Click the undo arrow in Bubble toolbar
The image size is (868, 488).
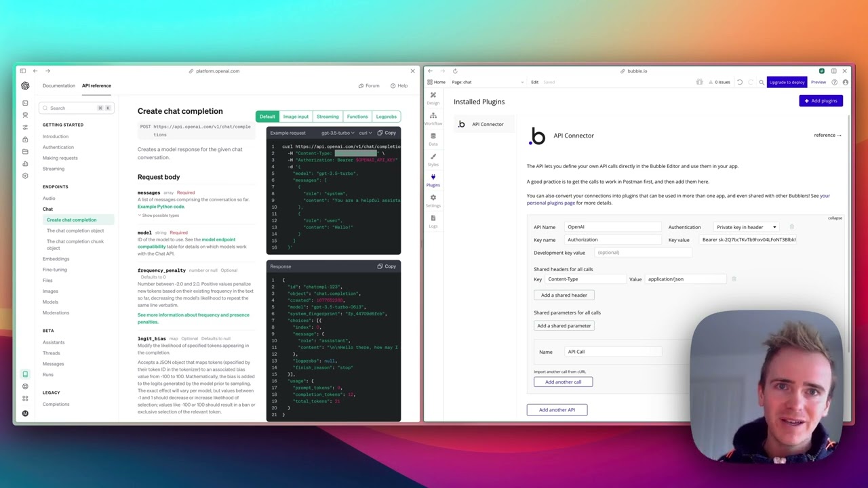click(740, 82)
